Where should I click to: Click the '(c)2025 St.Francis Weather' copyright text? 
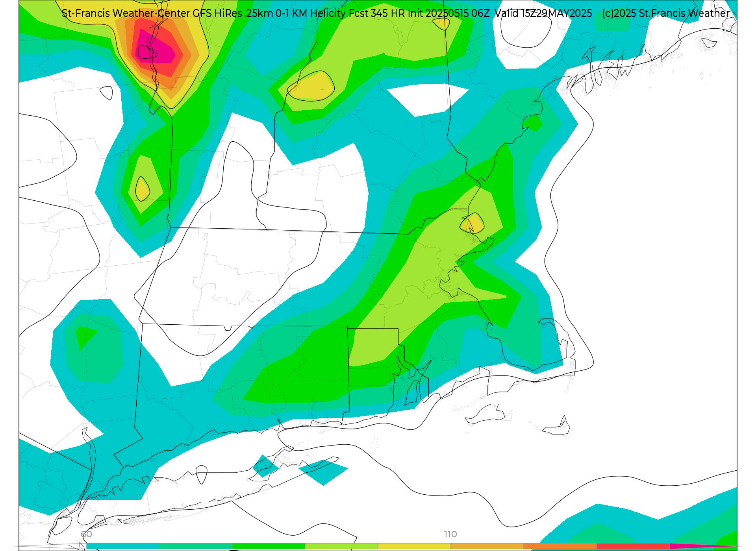pos(666,13)
